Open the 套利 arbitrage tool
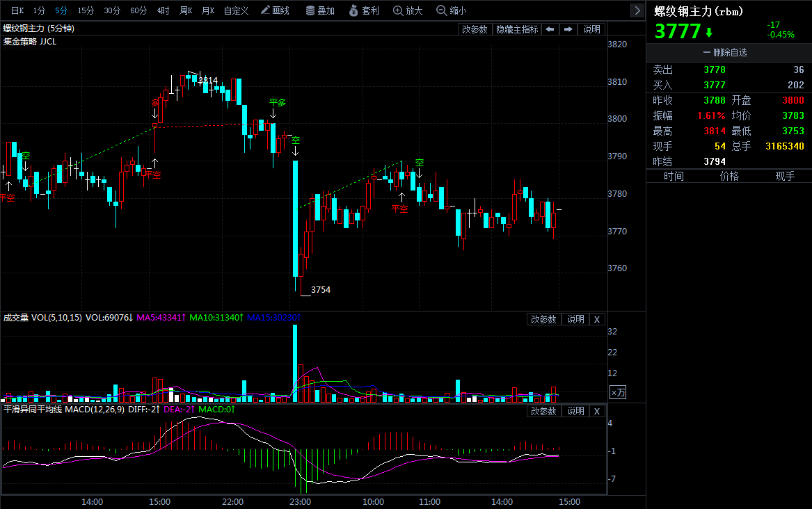 click(364, 10)
